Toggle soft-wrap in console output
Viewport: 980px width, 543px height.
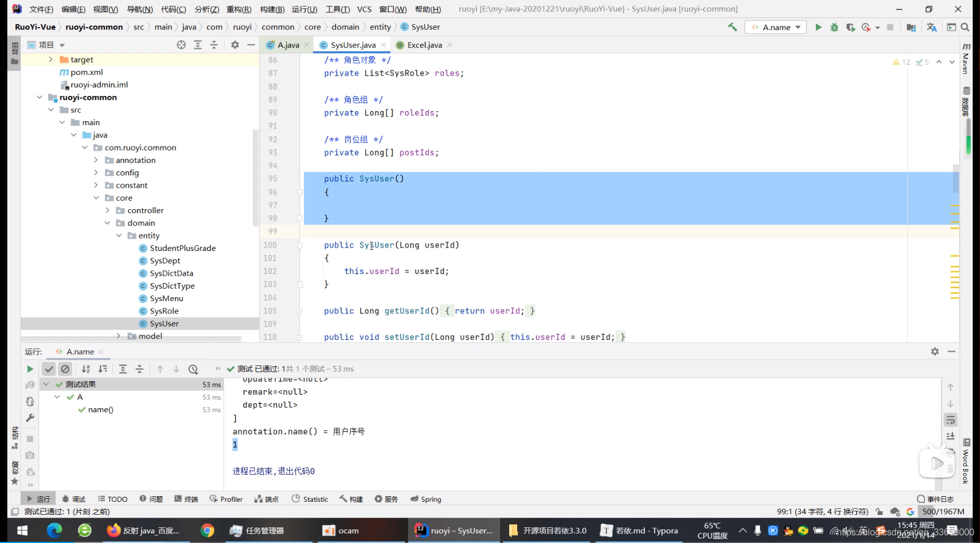[x=951, y=420]
